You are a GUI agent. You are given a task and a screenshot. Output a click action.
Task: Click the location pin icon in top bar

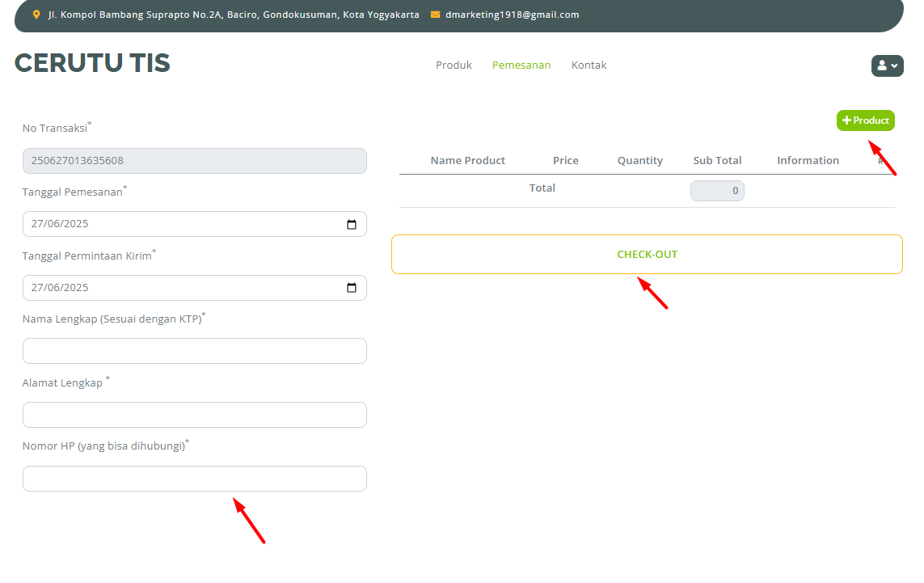click(36, 15)
